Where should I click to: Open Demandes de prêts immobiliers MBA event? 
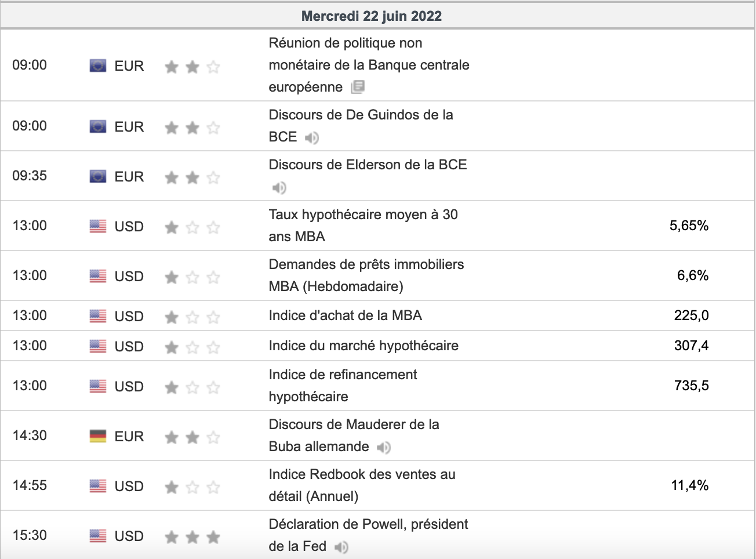pyautogui.click(x=366, y=275)
